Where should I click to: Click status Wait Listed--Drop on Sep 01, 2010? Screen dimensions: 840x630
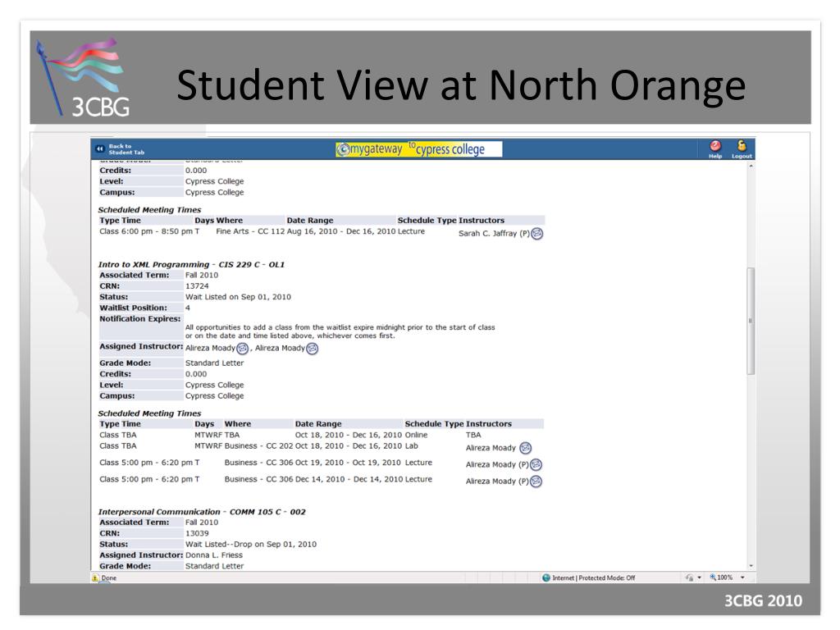click(251, 545)
